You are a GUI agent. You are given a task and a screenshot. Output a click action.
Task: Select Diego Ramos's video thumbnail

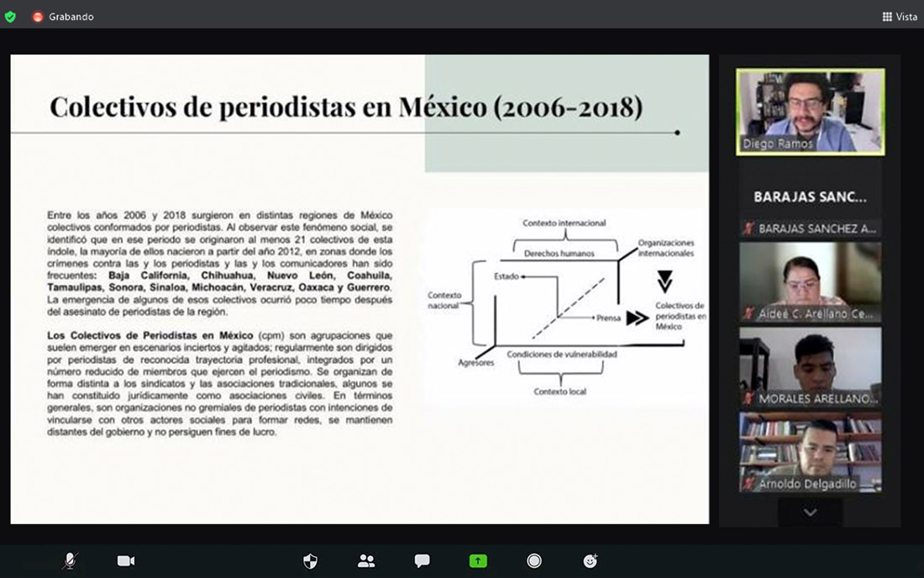point(811,112)
